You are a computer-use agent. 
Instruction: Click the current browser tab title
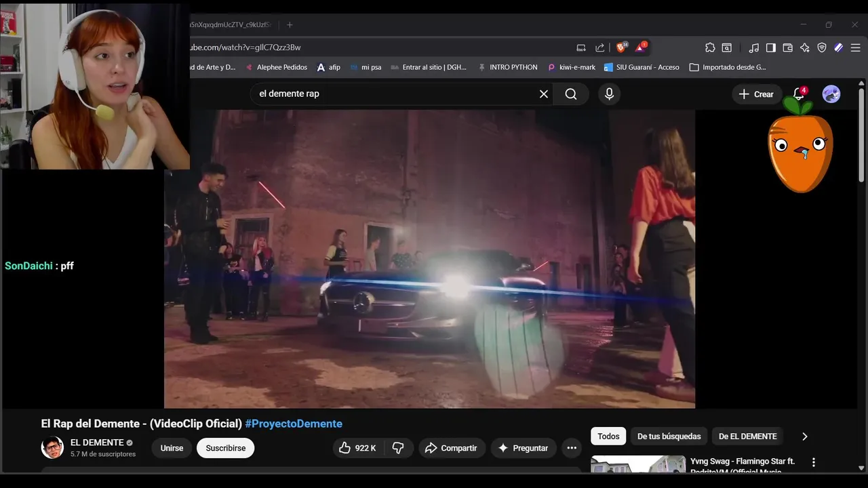click(231, 24)
